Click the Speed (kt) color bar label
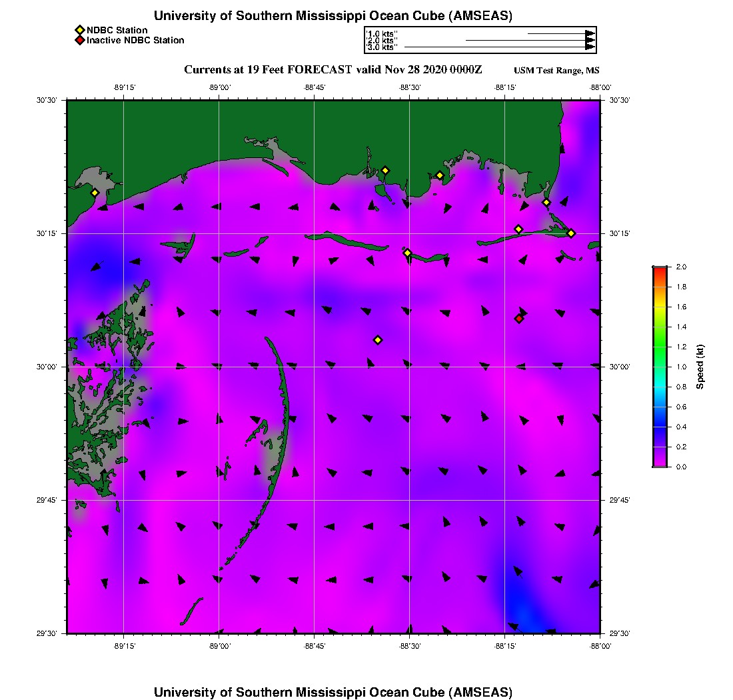 700,367
